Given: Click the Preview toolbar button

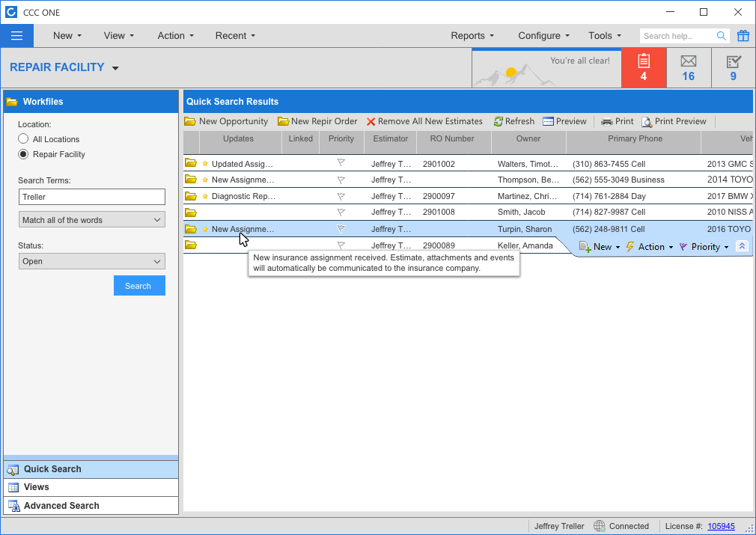Looking at the screenshot, I should pos(564,121).
